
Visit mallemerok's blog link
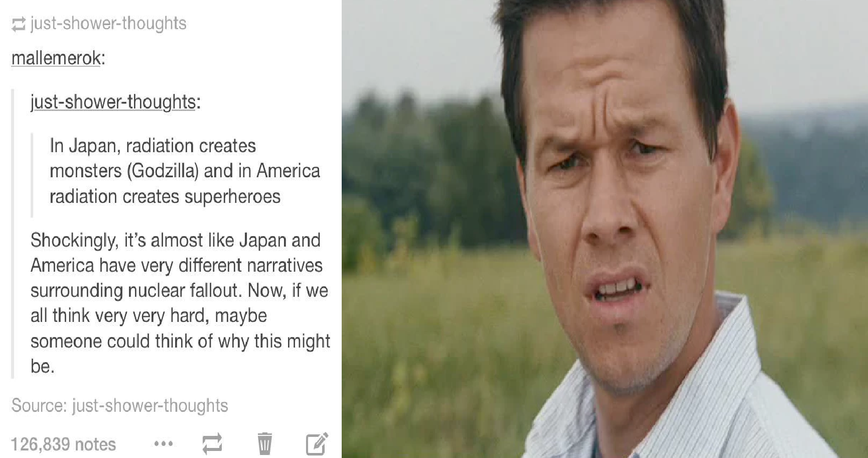56,58
